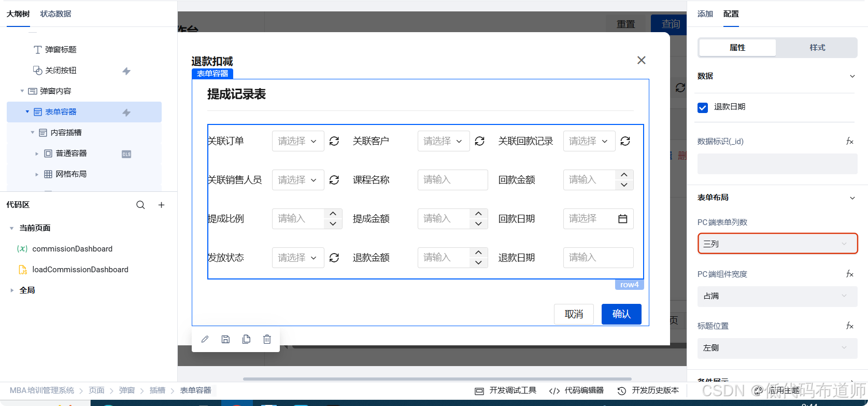Image resolution: width=868 pixels, height=406 pixels.
Task: Click fx expression icon for 标题位置
Action: (850, 326)
